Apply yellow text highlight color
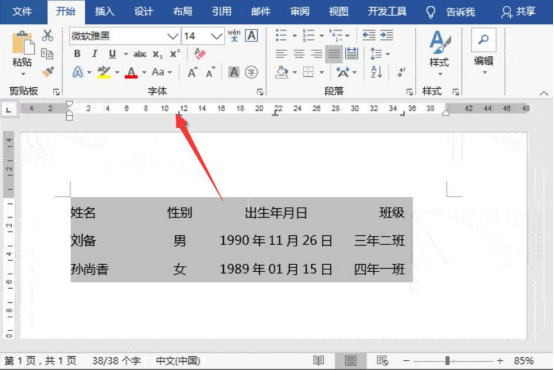The image size is (554, 370). pos(104,72)
